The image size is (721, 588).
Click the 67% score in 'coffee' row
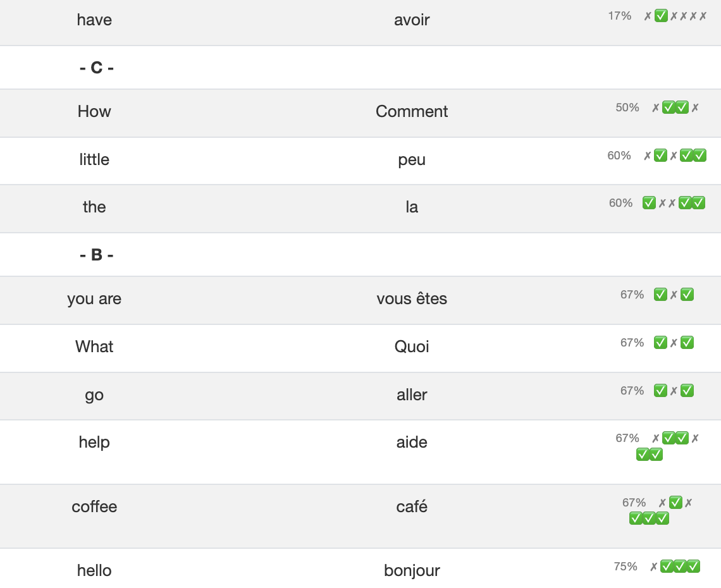[x=634, y=503]
